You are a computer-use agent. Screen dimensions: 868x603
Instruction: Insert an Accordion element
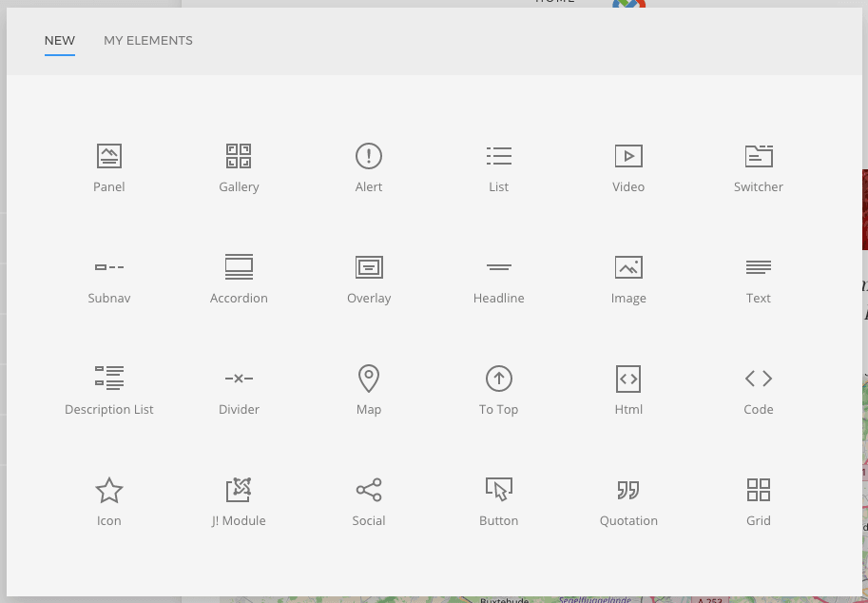(239, 267)
